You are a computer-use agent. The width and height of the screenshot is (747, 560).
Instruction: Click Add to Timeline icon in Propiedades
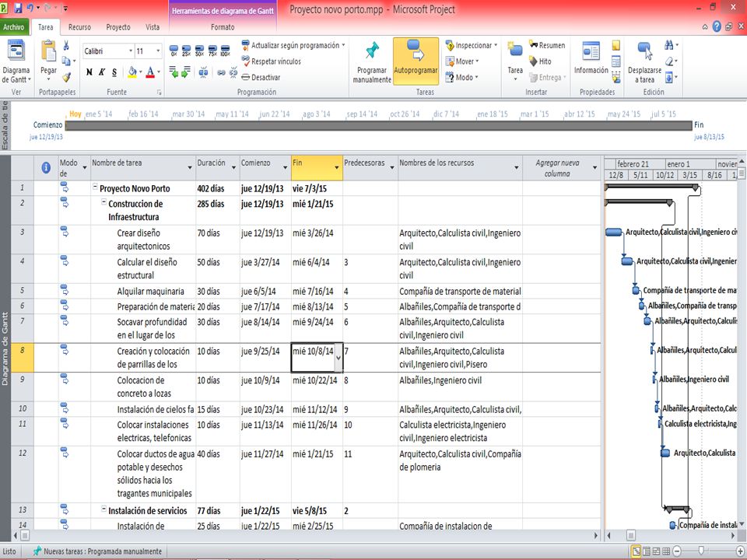(x=616, y=77)
